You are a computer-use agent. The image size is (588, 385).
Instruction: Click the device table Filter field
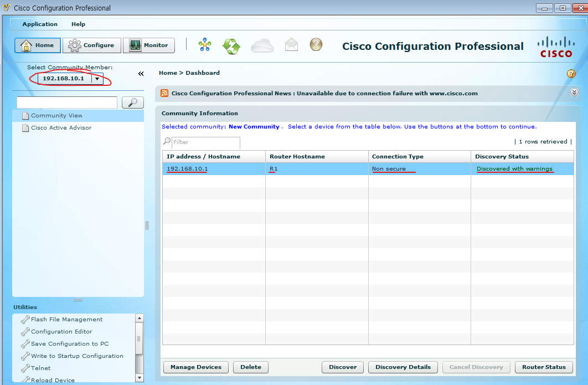205,142
